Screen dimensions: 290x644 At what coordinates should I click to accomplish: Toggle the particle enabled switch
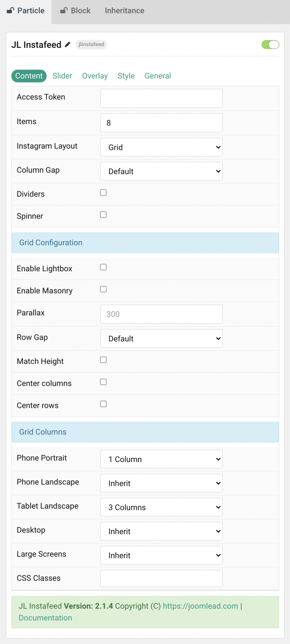(270, 44)
